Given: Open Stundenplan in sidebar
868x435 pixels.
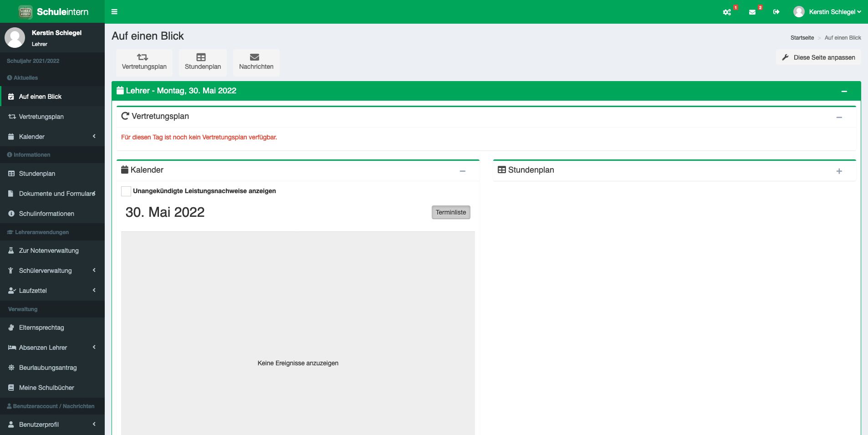Looking at the screenshot, I should (52, 174).
